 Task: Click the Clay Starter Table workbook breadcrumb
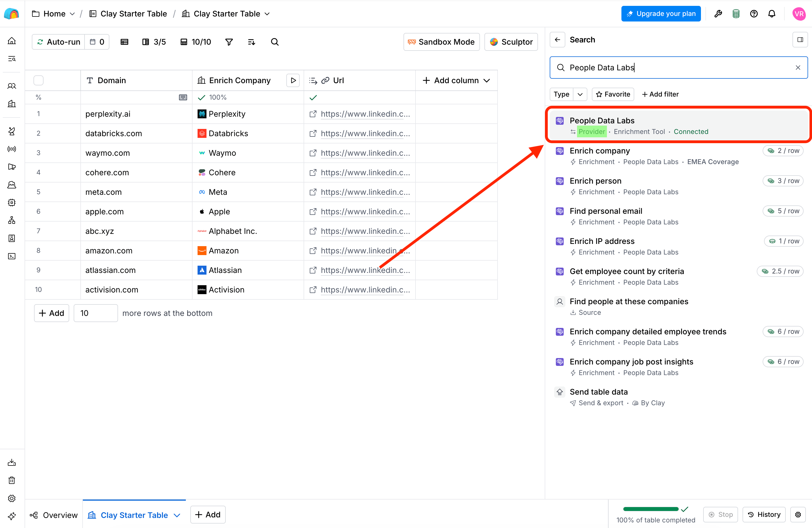pyautogui.click(x=128, y=14)
